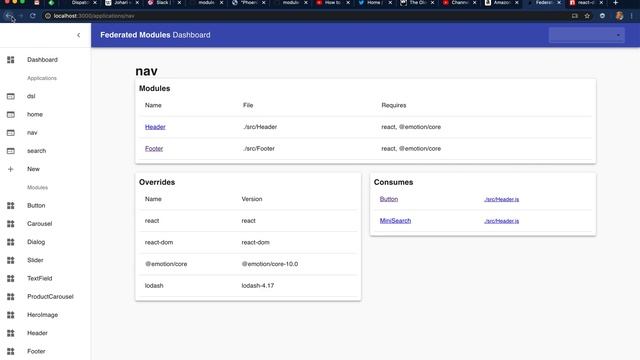Click the Dialog module icon
This screenshot has height=360, width=640.
coord(11,242)
